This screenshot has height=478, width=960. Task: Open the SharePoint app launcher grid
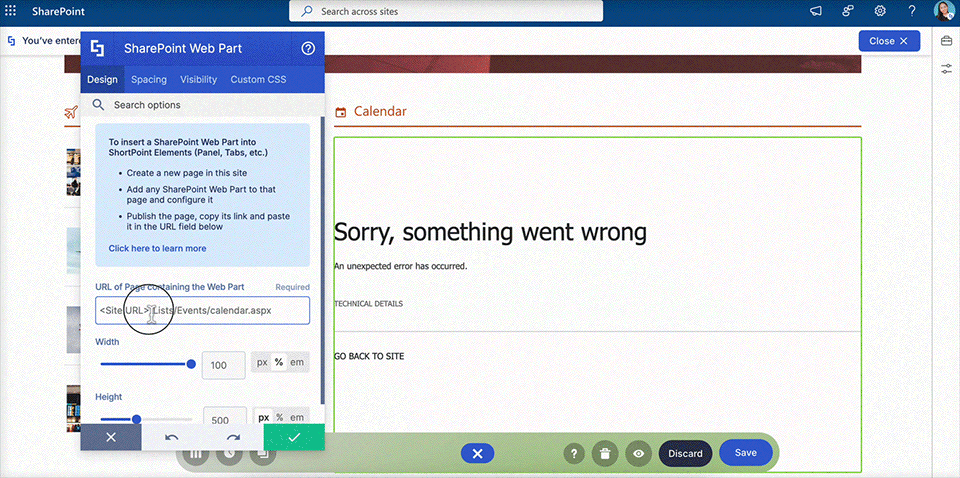click(x=11, y=11)
